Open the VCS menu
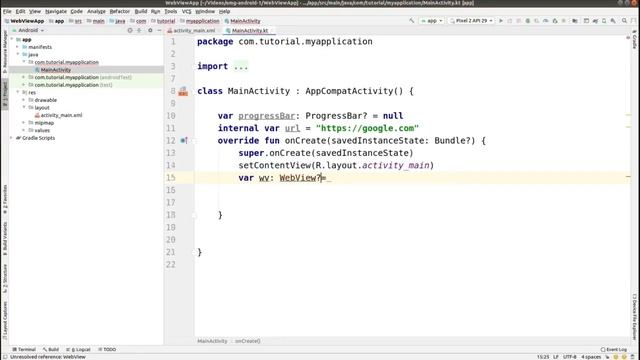 (x=186, y=11)
